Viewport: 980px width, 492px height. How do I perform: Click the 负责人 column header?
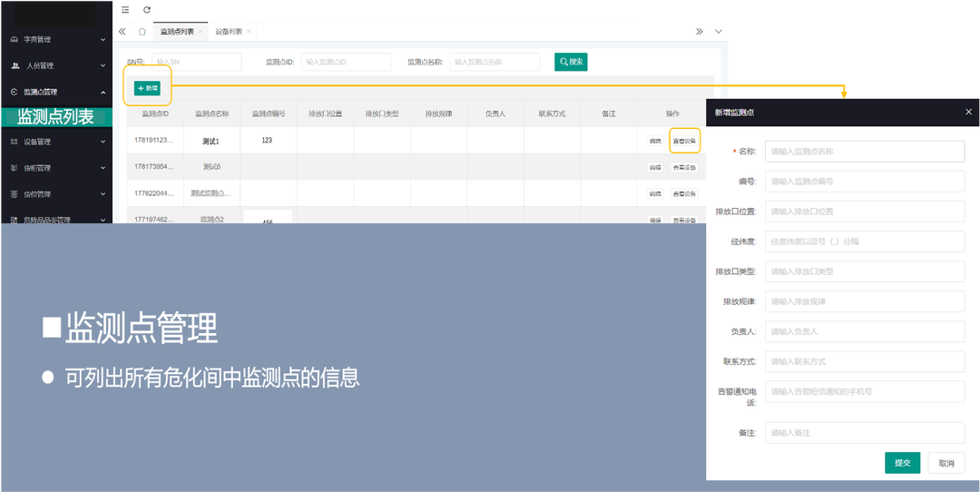pos(495,113)
